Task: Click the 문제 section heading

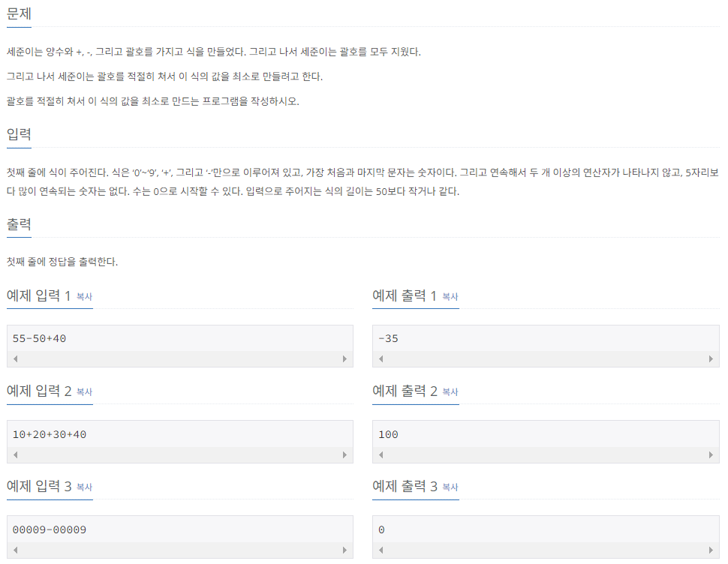Action: click(19, 14)
